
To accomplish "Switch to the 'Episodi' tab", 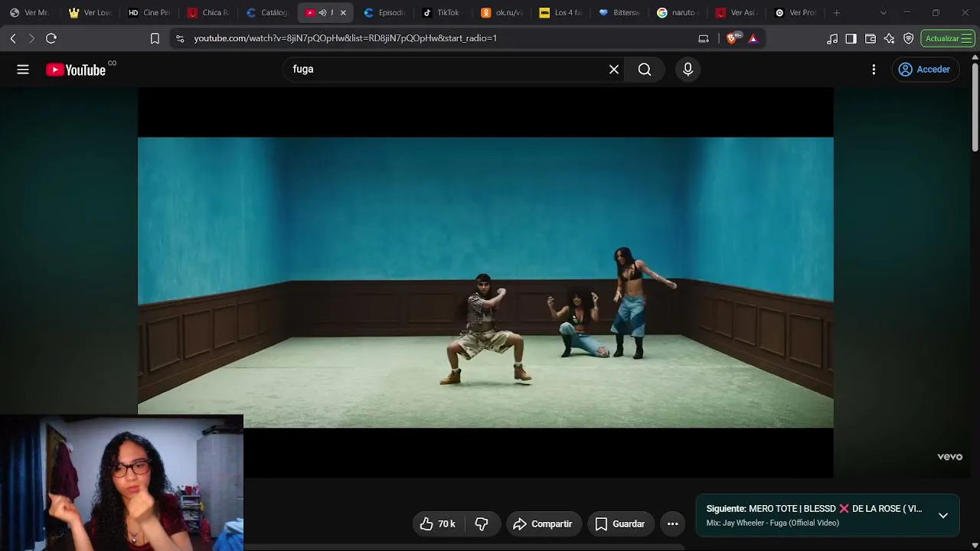I will [384, 12].
